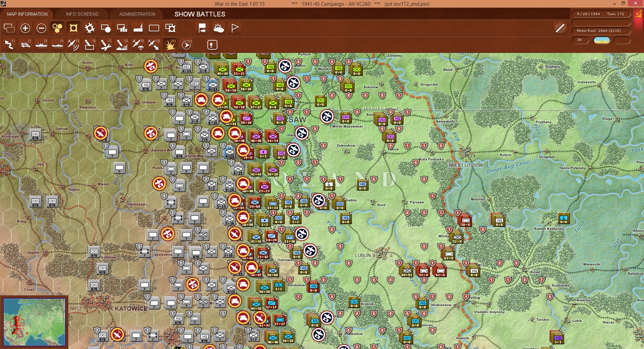Click the zoom out minus icon
This screenshot has width=644, height=349.
pos(41,28)
